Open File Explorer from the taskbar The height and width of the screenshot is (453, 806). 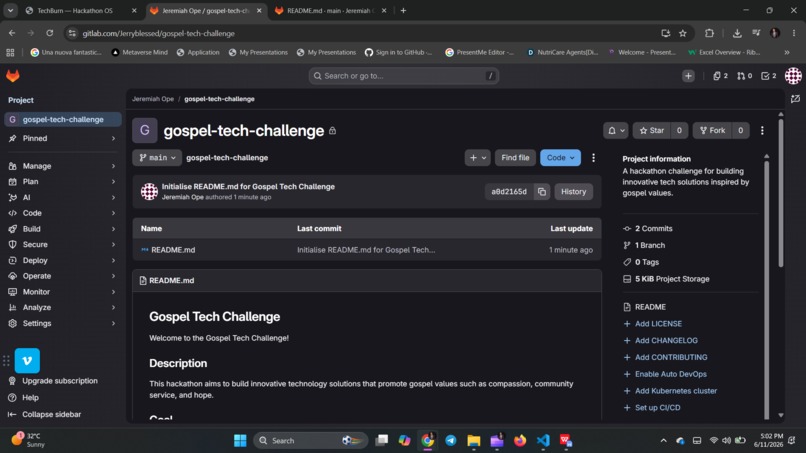tap(473, 441)
